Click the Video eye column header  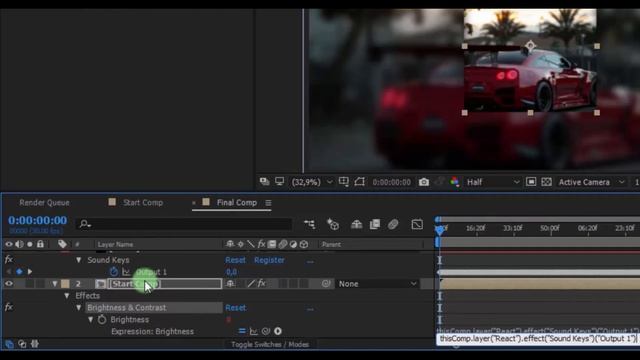9,244
